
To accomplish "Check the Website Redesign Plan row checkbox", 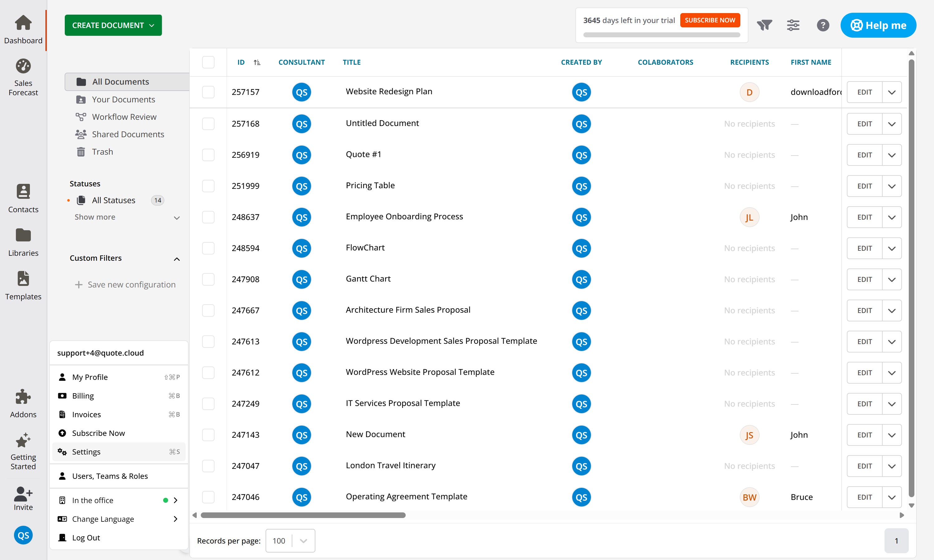I will 208,92.
